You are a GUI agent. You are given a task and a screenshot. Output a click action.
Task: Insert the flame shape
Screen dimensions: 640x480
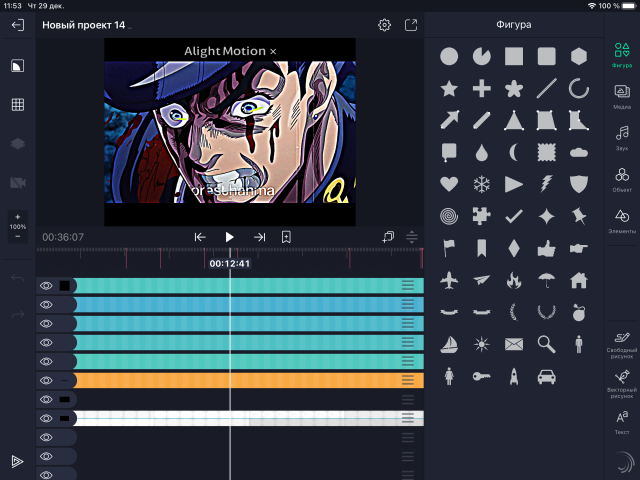coord(514,280)
